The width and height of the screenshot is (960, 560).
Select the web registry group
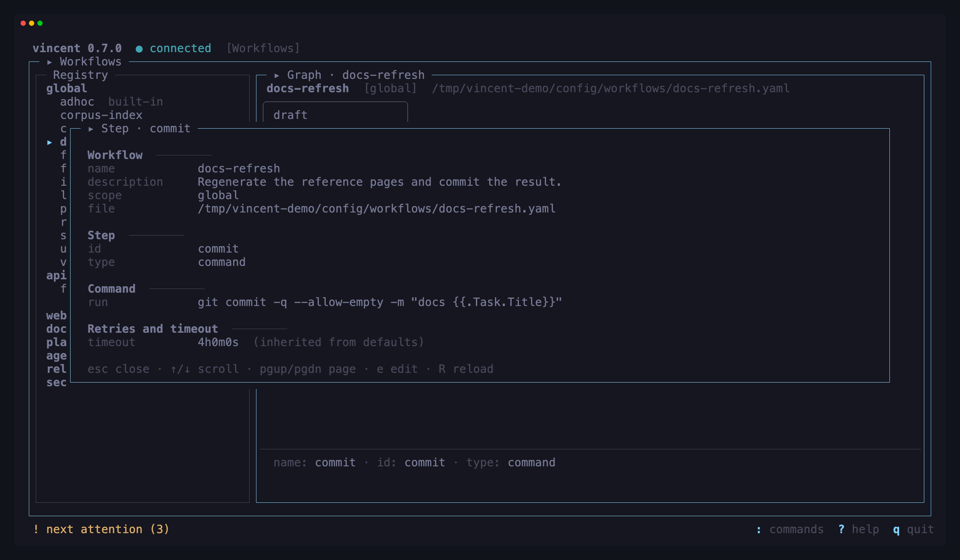(56, 316)
